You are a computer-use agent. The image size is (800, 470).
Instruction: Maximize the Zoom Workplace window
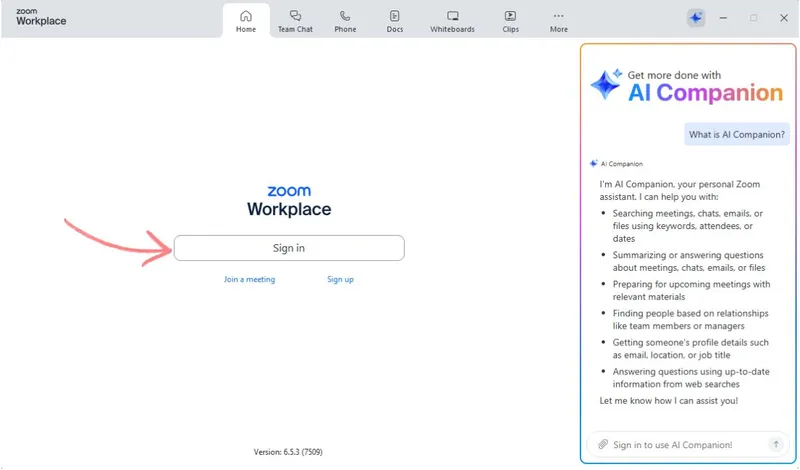(x=753, y=18)
